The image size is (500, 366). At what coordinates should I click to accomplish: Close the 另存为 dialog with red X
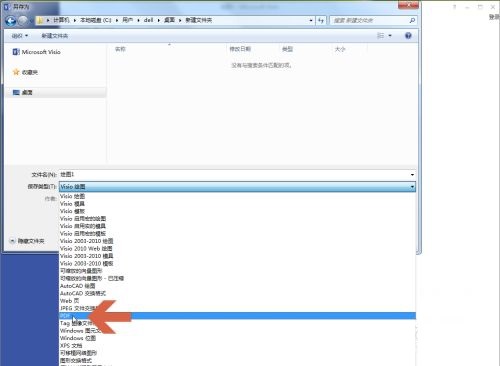pos(408,5)
